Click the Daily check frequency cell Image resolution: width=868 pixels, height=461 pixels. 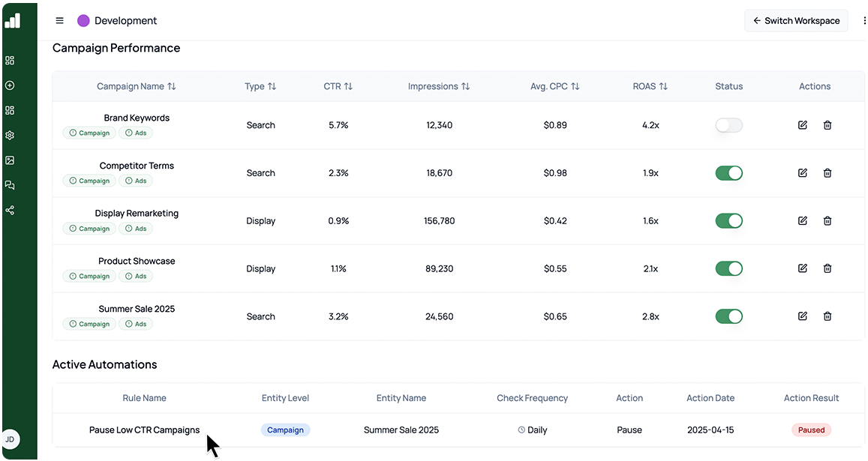coord(533,430)
